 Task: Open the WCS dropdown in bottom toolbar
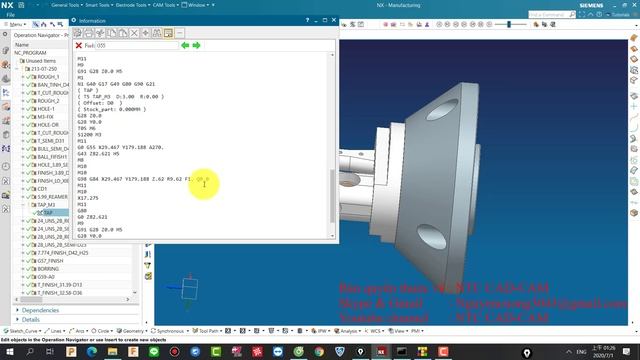point(374,331)
